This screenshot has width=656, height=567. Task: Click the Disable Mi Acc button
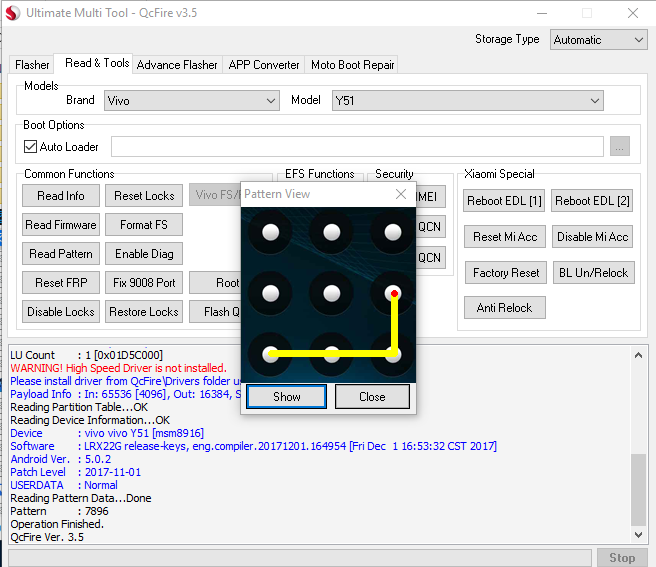click(x=592, y=237)
